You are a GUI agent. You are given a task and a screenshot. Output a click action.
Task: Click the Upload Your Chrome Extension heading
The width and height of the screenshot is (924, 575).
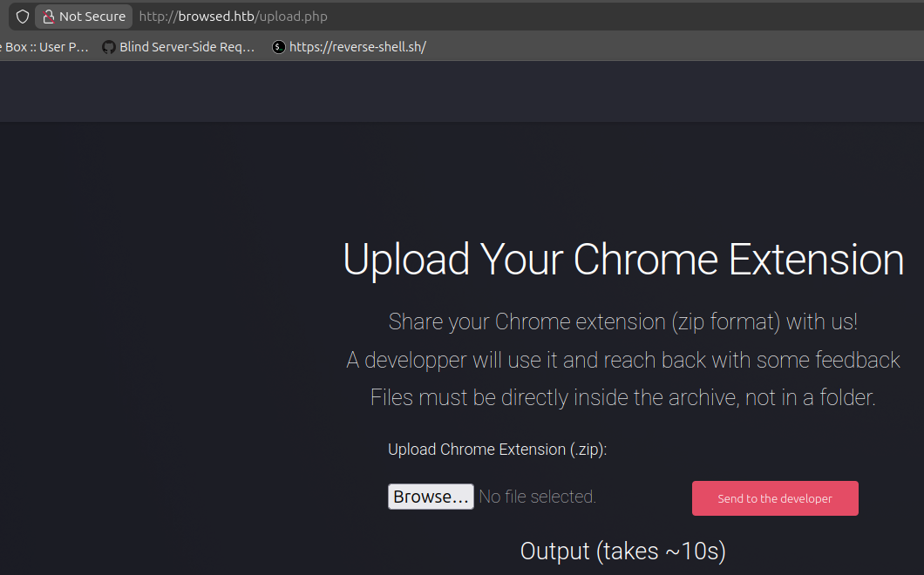pyautogui.click(x=623, y=260)
